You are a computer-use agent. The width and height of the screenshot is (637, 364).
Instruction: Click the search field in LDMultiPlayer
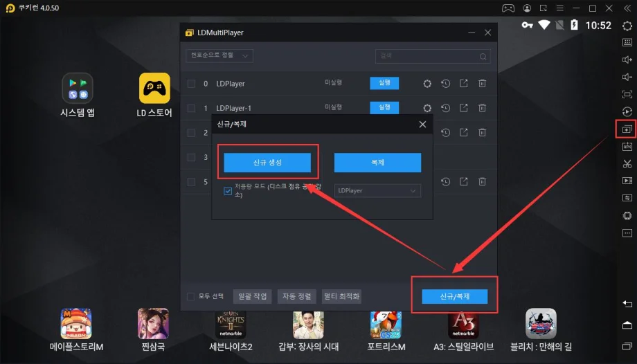(433, 56)
